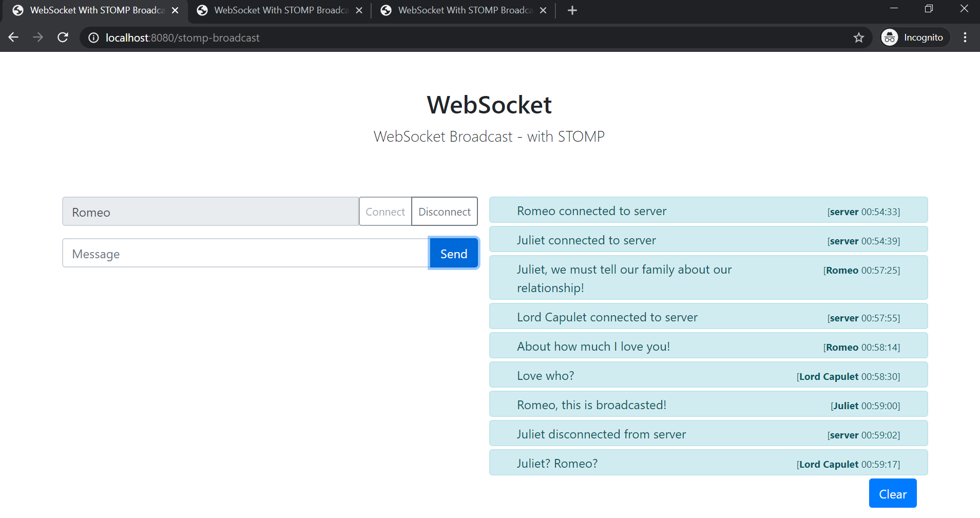This screenshot has height=518, width=980.
Task: Open a new browser tab
Action: [572, 10]
